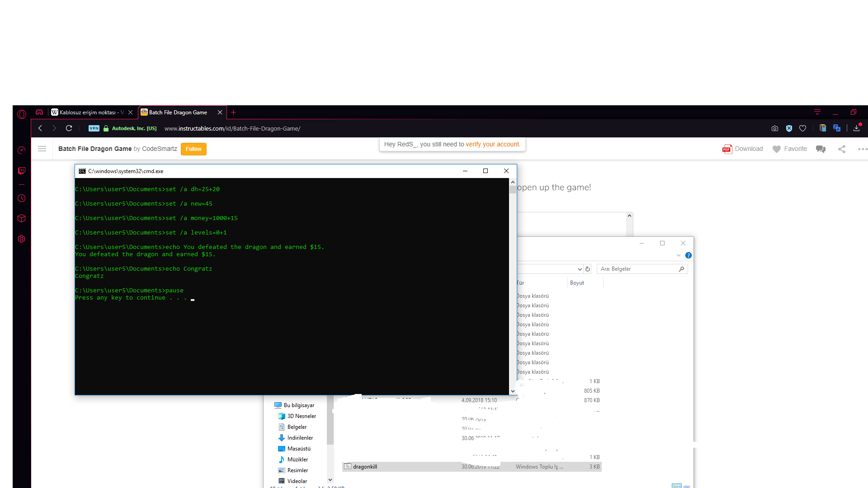Select the dragonkill file in Explorer

pos(364,466)
